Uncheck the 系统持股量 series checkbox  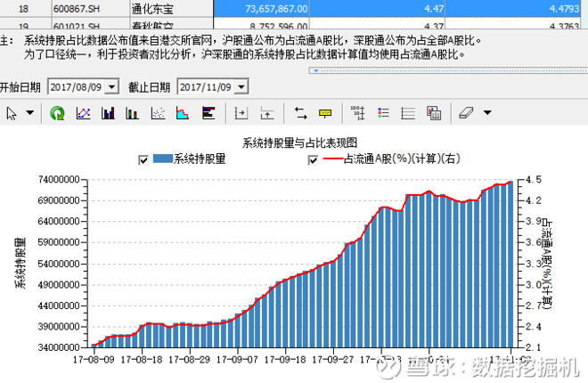(x=143, y=160)
